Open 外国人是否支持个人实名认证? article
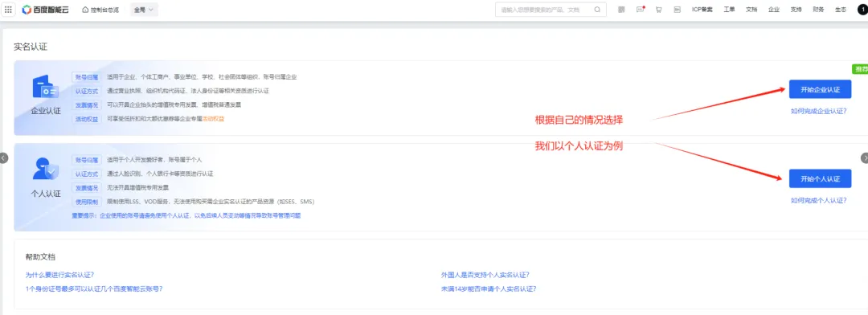Screen dimensions: 868x315 point(485,275)
